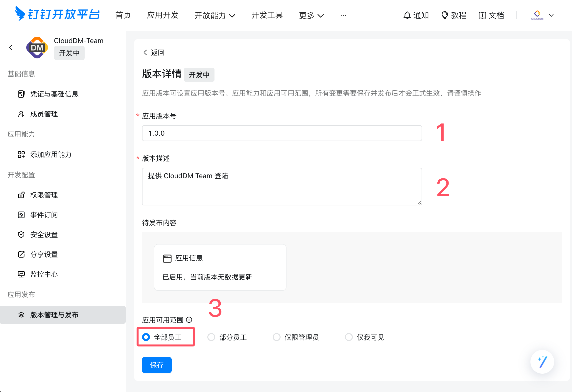Click the blue 保存 button

coord(157,365)
